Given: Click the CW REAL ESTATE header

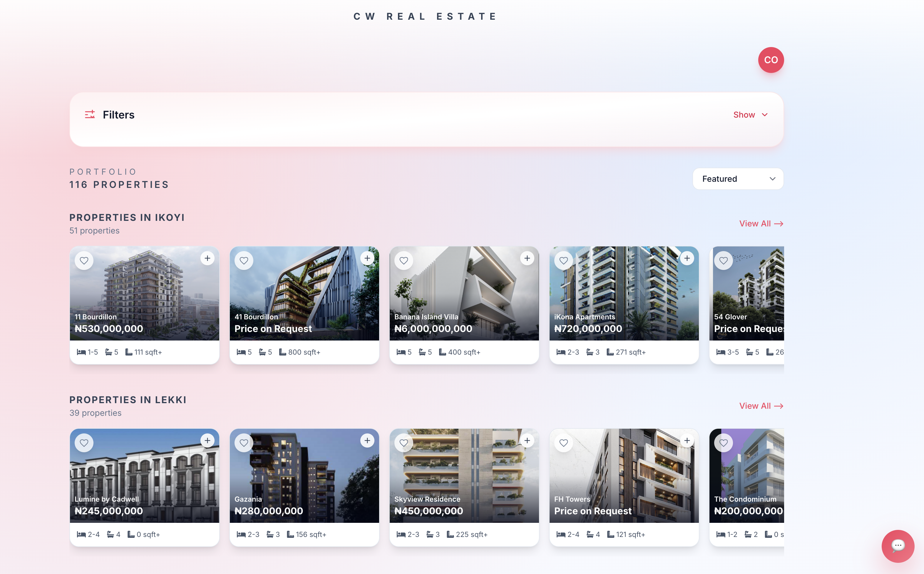Looking at the screenshot, I should pos(425,16).
